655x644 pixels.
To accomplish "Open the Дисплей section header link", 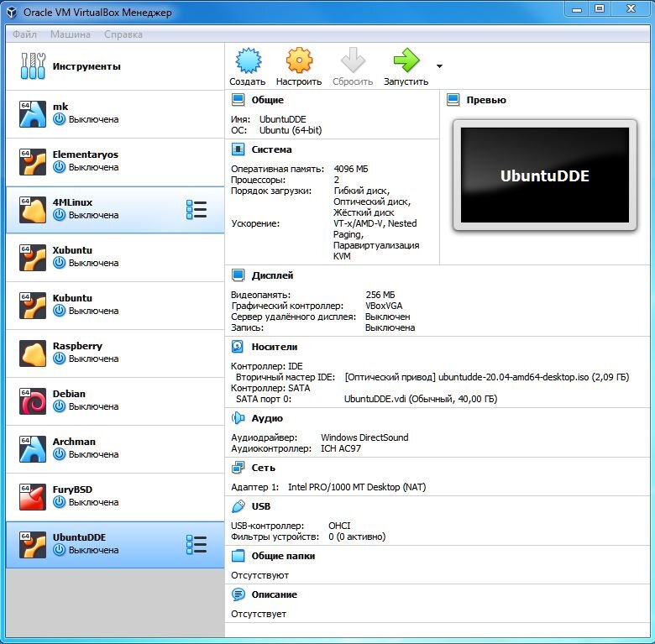I will (x=272, y=275).
